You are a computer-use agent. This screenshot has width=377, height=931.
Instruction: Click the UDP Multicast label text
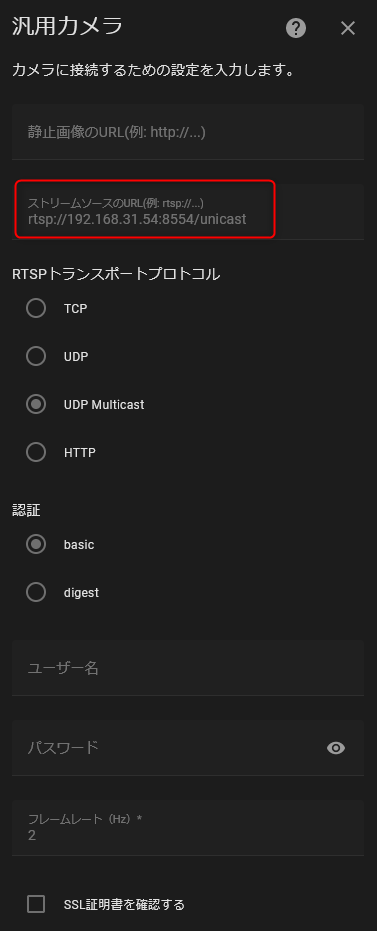[x=104, y=405]
